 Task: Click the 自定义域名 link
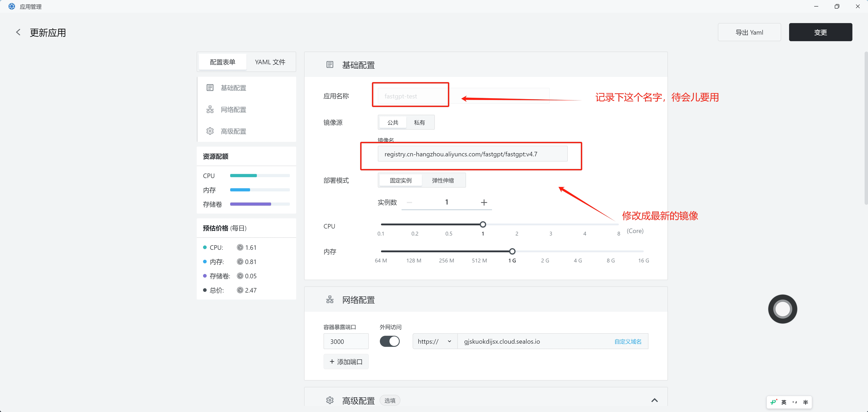point(628,341)
